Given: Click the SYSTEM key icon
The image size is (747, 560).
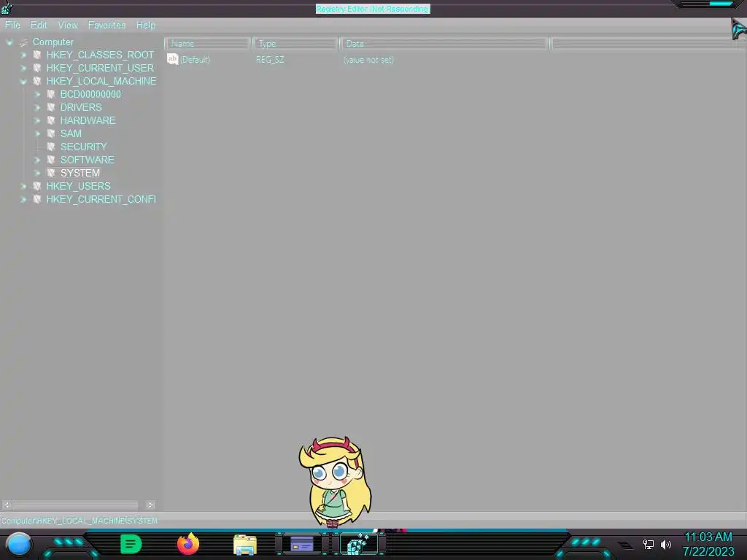Looking at the screenshot, I should 50,173.
